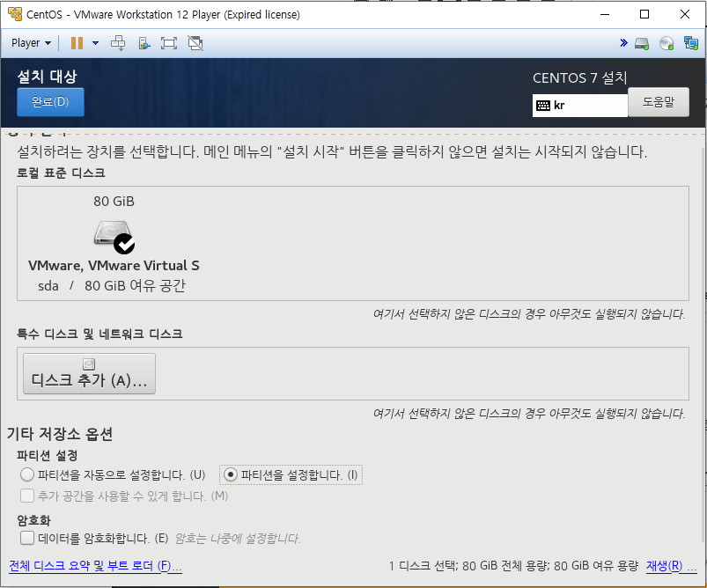Click the 재생(R) refresh link
707x588 pixels.
tap(672, 565)
